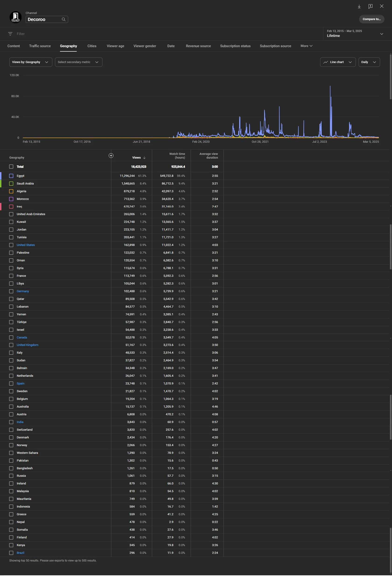
Task: Click the Geography column header
Action: click(x=17, y=158)
